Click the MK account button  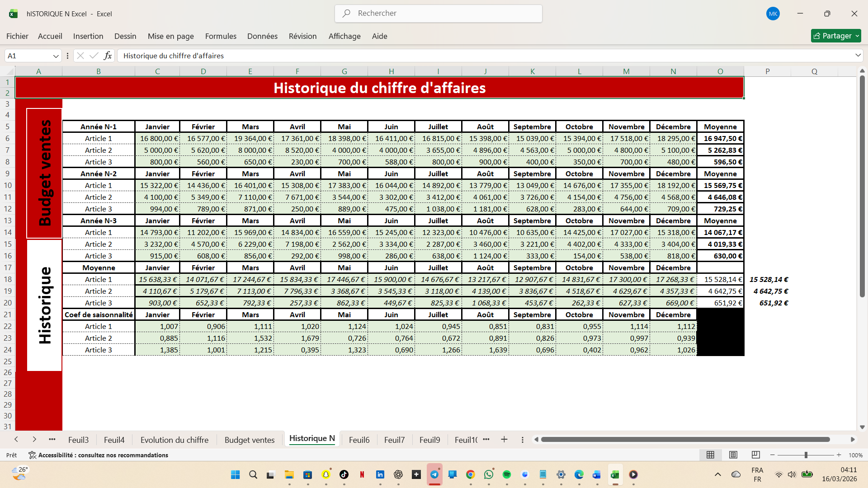click(773, 14)
